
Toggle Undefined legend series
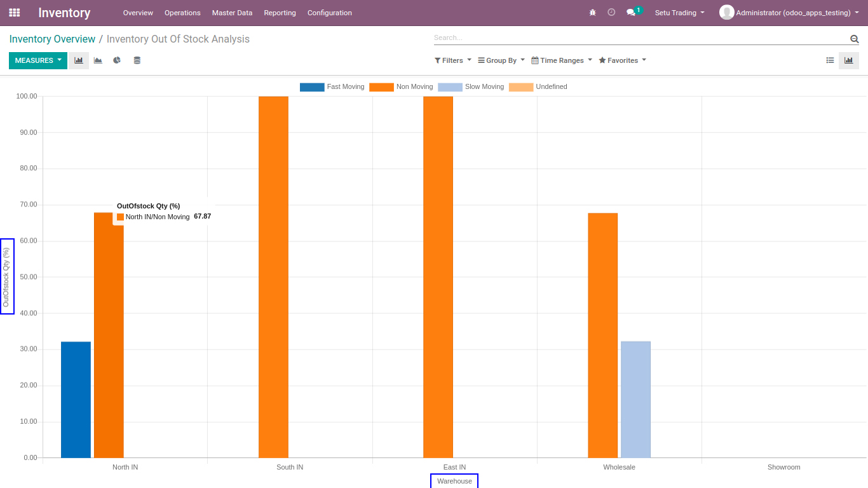coord(538,87)
